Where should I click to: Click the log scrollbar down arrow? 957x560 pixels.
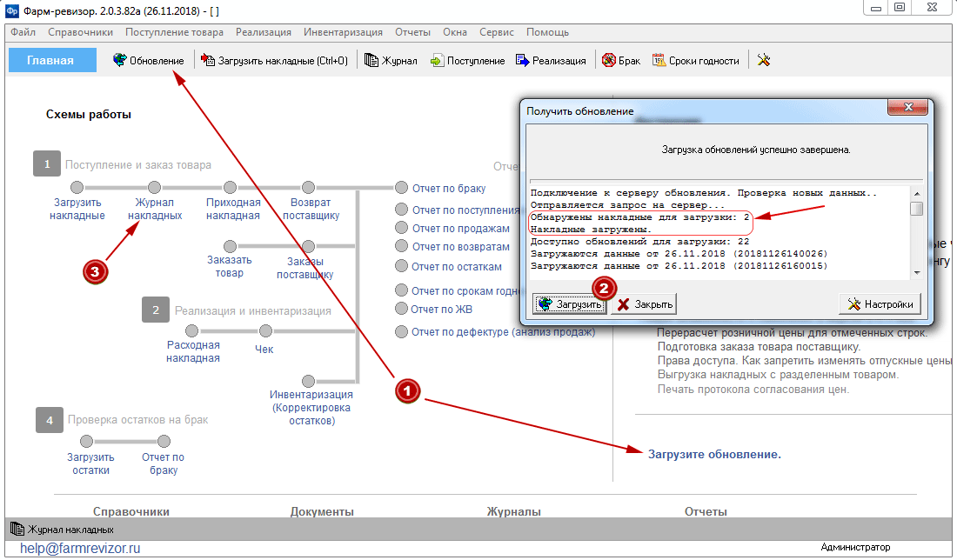[917, 273]
